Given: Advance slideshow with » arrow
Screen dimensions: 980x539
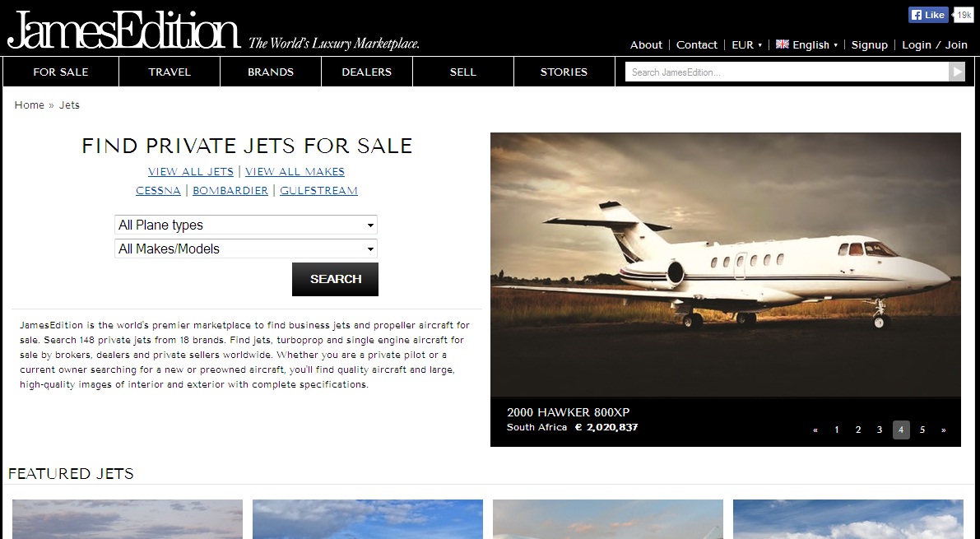Looking at the screenshot, I should click(x=943, y=430).
